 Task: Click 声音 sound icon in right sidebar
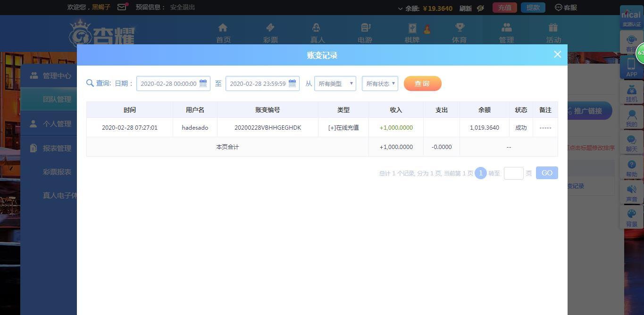tap(631, 192)
